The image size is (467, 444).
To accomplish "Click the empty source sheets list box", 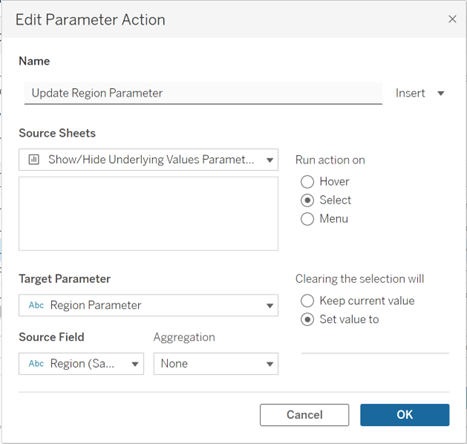I will 148,214.
